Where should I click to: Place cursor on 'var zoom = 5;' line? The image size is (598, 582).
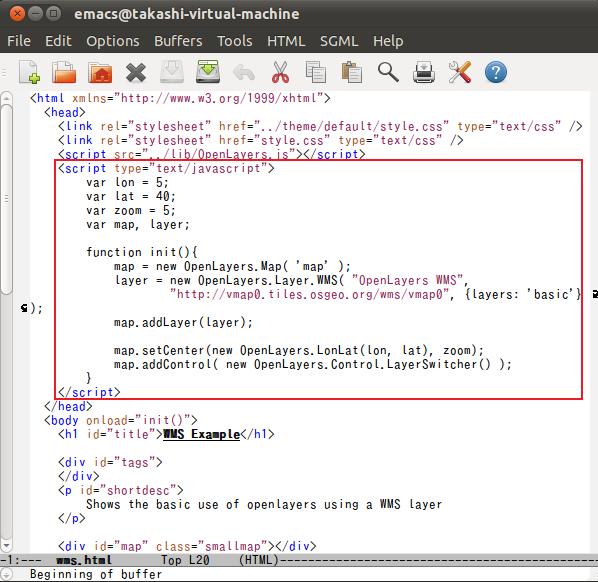coord(130,211)
